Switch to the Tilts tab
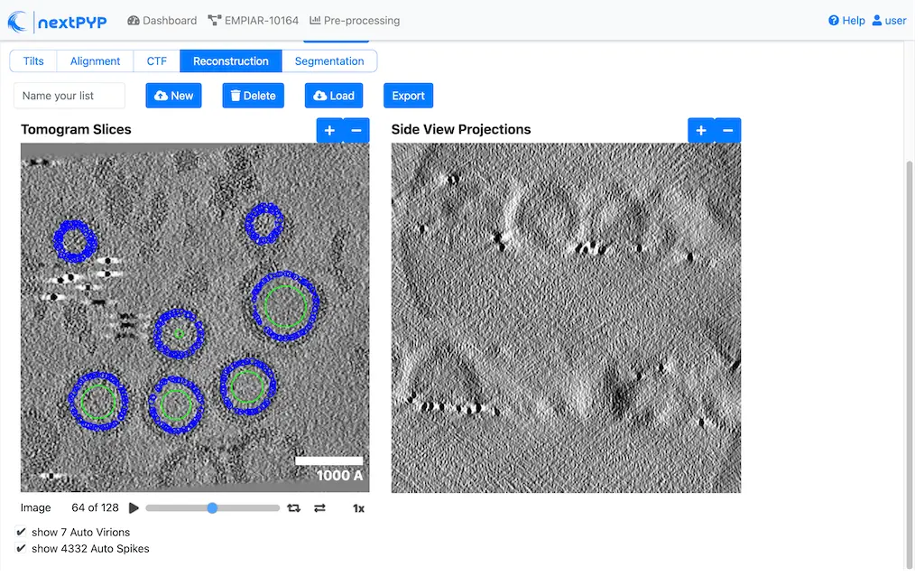Screen dimensions: 924x576 (x=33, y=61)
